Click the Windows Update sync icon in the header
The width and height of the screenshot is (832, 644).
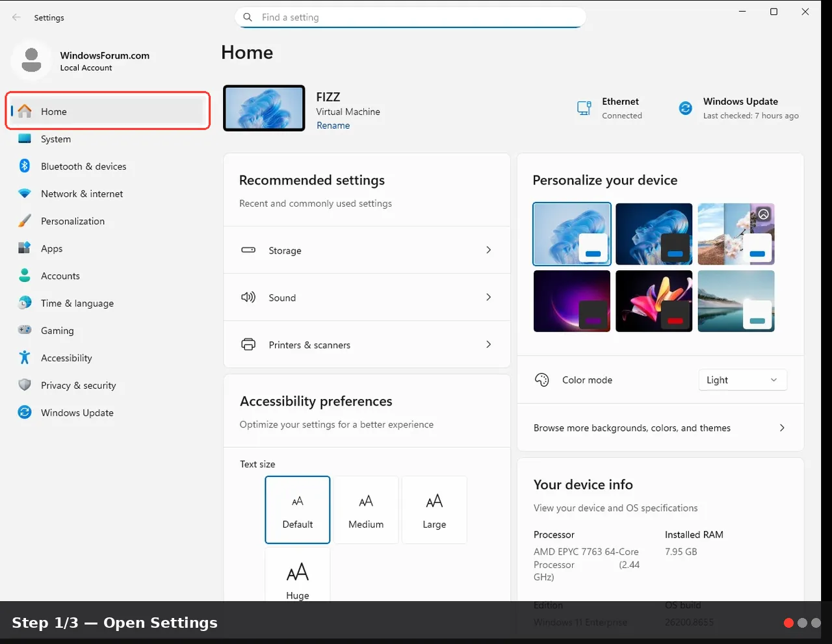pyautogui.click(x=686, y=109)
